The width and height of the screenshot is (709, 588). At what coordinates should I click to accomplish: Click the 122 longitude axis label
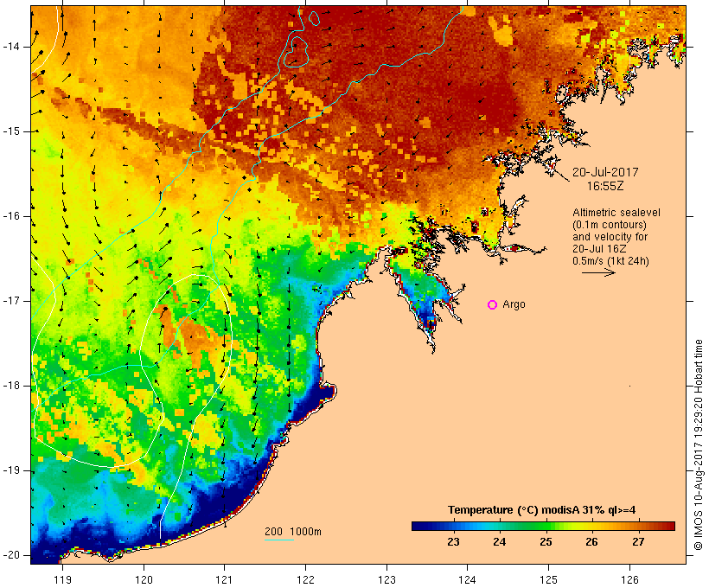306,579
